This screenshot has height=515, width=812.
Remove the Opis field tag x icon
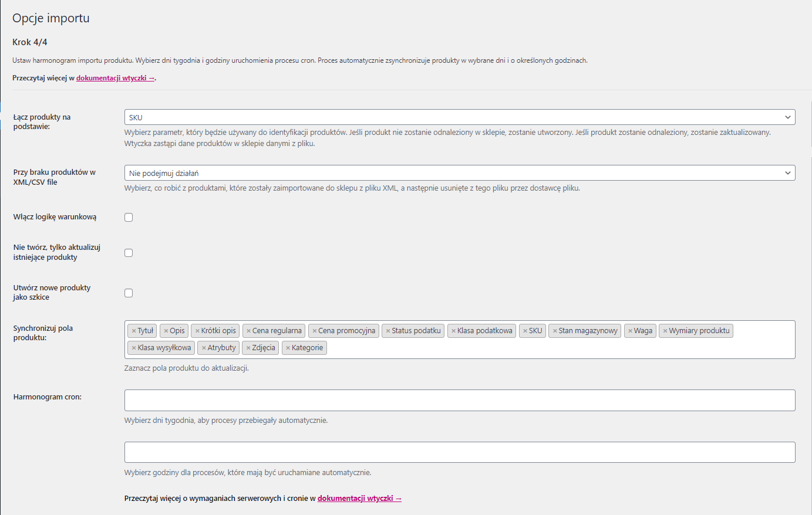coord(166,331)
